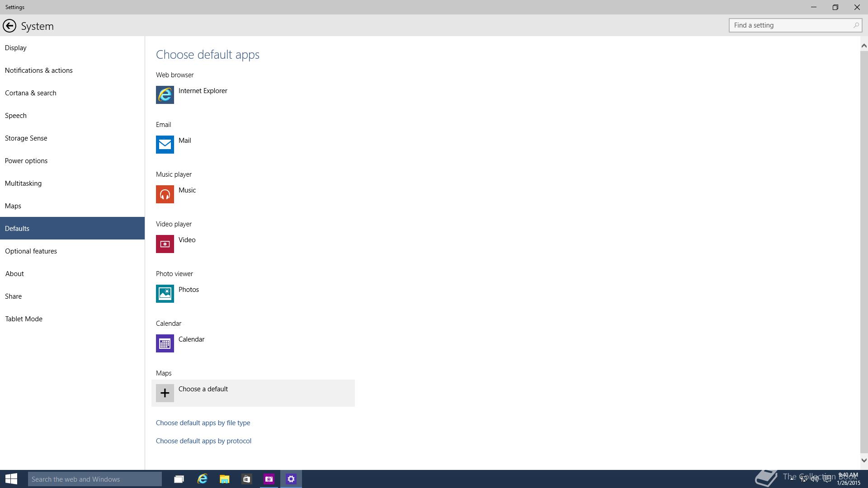Viewport: 868px width, 488px height.
Task: Change the Photos viewer default
Action: (253, 294)
